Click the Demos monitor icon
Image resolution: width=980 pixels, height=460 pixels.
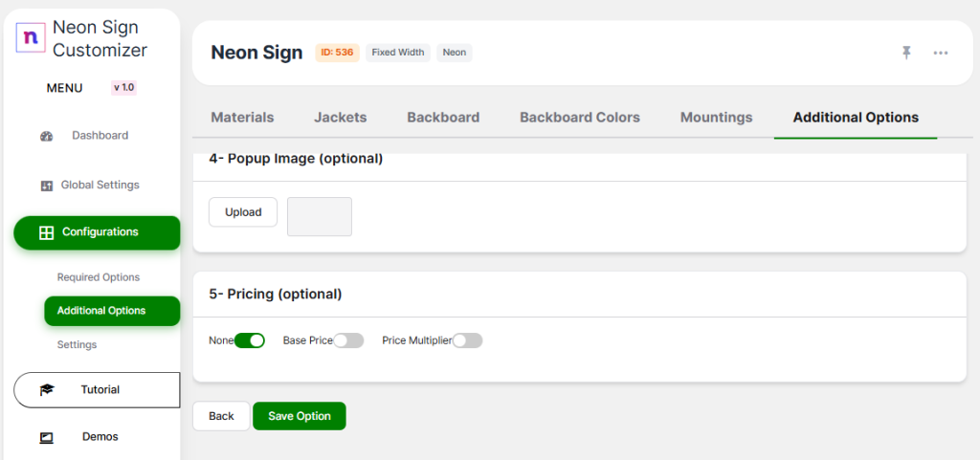(47, 437)
